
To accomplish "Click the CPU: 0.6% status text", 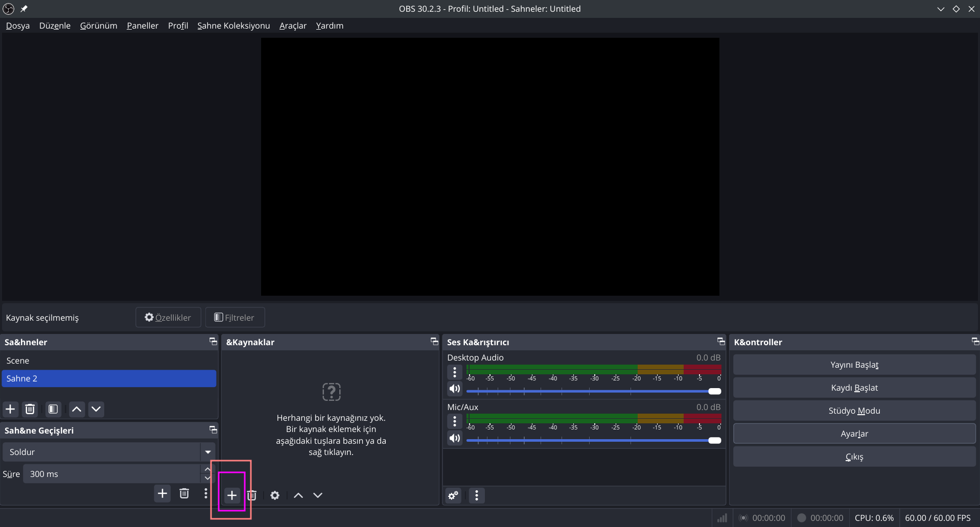I will [x=874, y=518].
